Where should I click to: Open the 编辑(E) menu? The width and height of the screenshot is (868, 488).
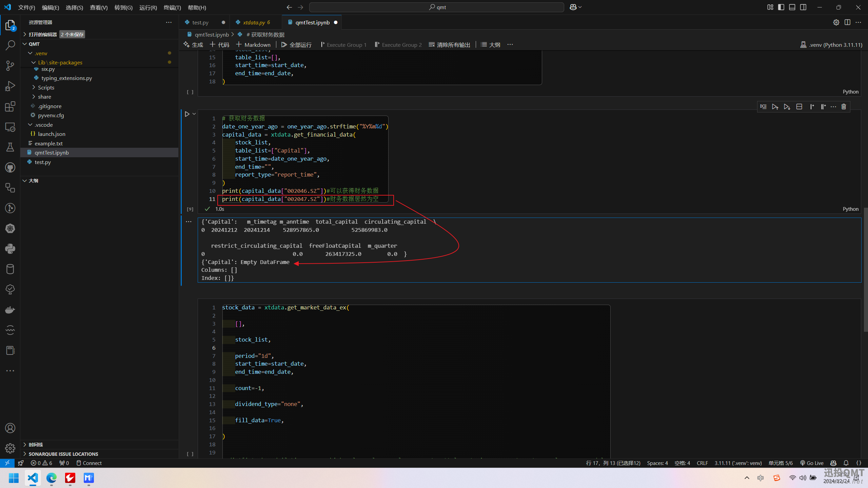point(50,7)
